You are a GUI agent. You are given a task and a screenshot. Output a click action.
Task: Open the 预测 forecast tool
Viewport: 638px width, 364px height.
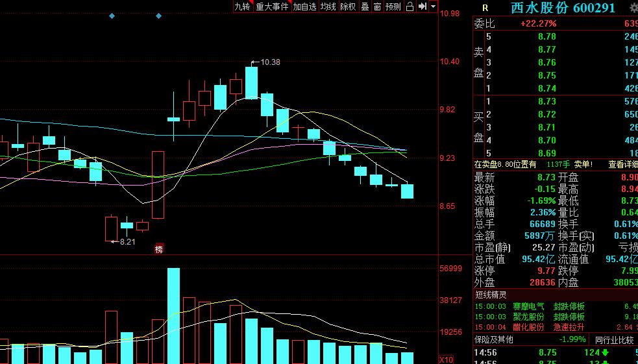[x=393, y=6]
